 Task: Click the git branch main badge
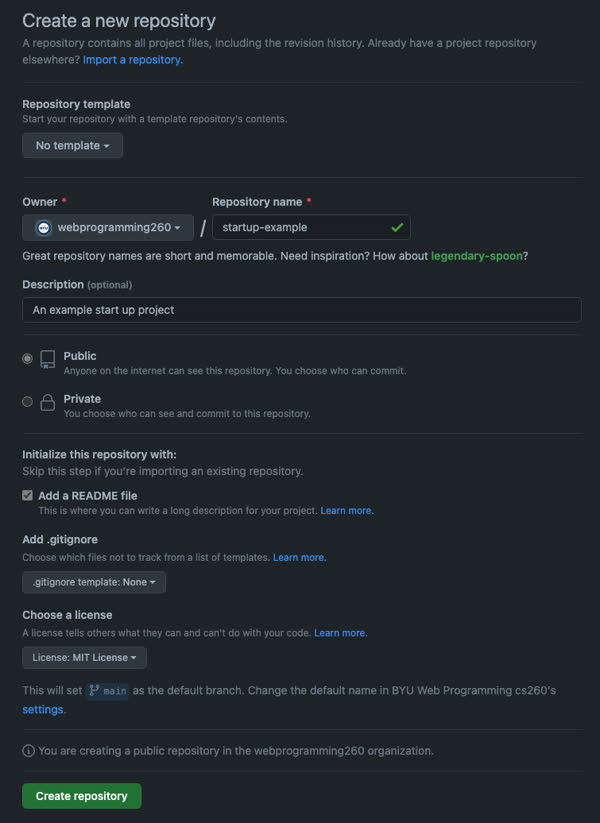(x=107, y=689)
